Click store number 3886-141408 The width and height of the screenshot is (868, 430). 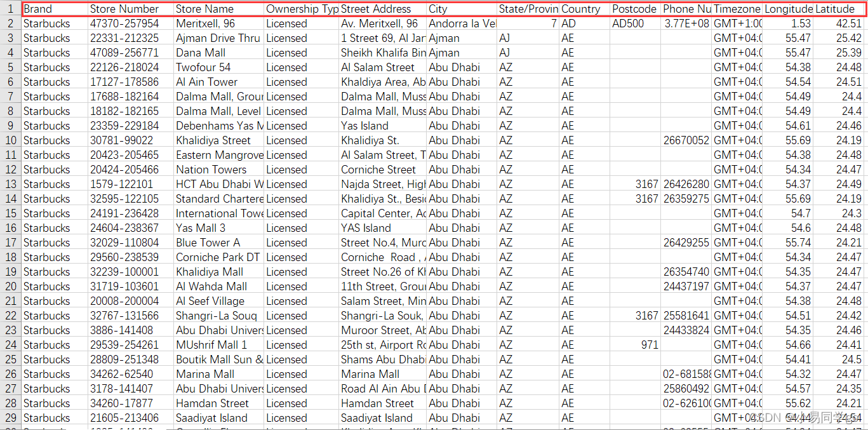131,330
